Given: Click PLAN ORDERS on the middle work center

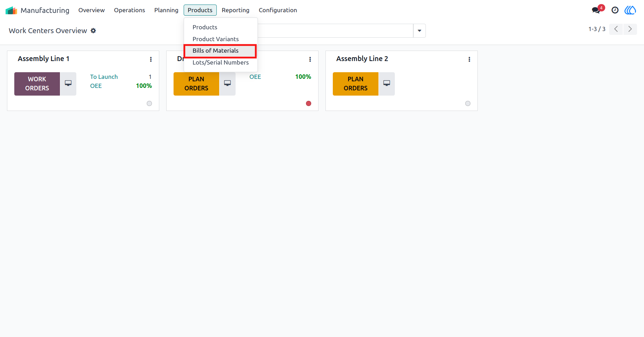Looking at the screenshot, I should 196,84.
